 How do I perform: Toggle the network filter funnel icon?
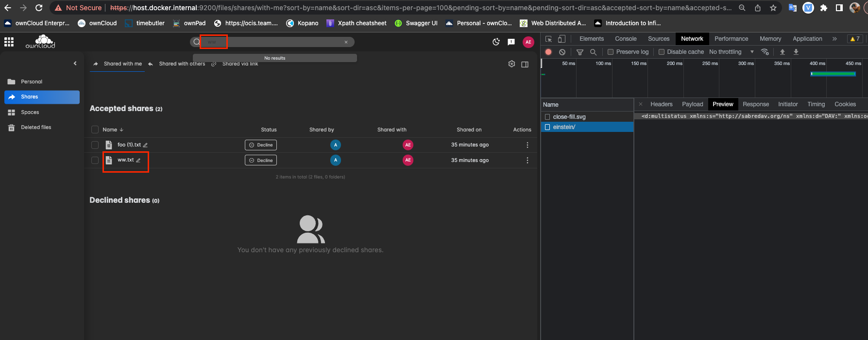(x=580, y=52)
